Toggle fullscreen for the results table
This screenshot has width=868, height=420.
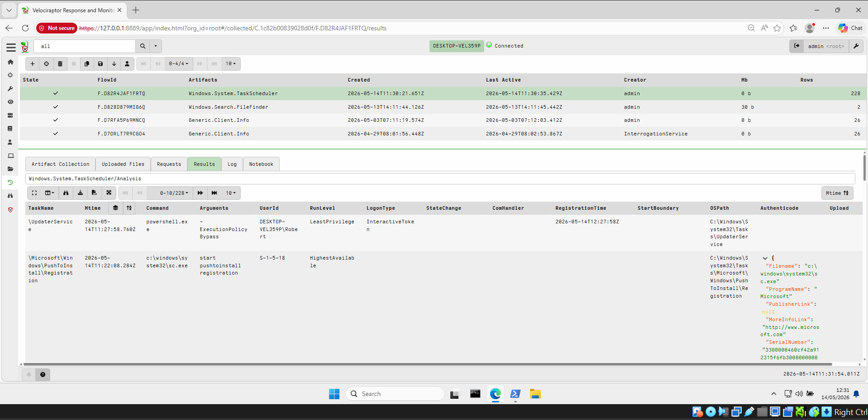pyautogui.click(x=34, y=193)
